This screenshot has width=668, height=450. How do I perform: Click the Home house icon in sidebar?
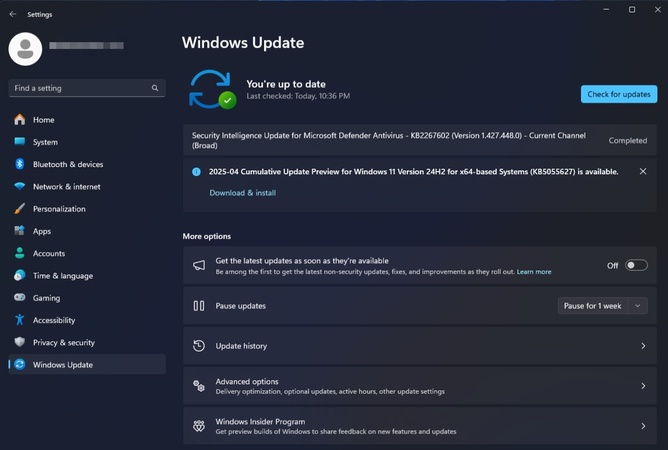[x=20, y=120]
